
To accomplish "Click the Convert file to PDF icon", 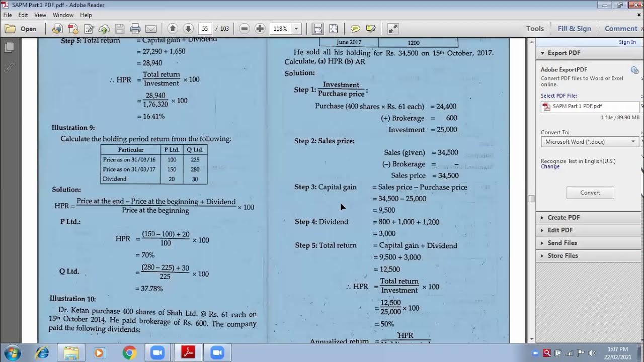I will pyautogui.click(x=57, y=29).
